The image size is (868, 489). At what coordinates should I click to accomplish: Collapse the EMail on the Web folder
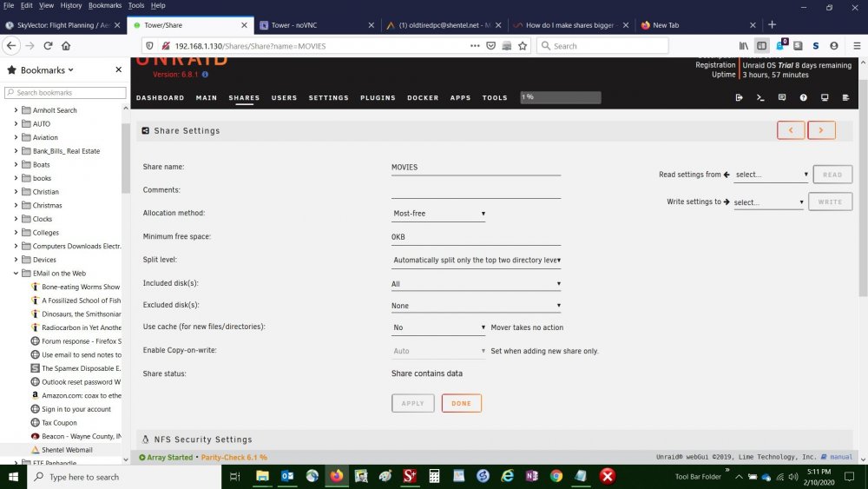[16, 273]
